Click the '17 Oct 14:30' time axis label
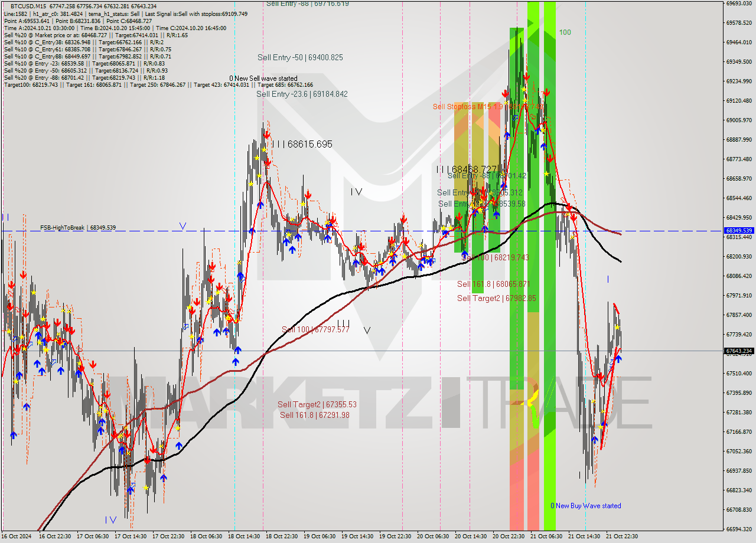This screenshot has height=543, width=756. (x=131, y=537)
